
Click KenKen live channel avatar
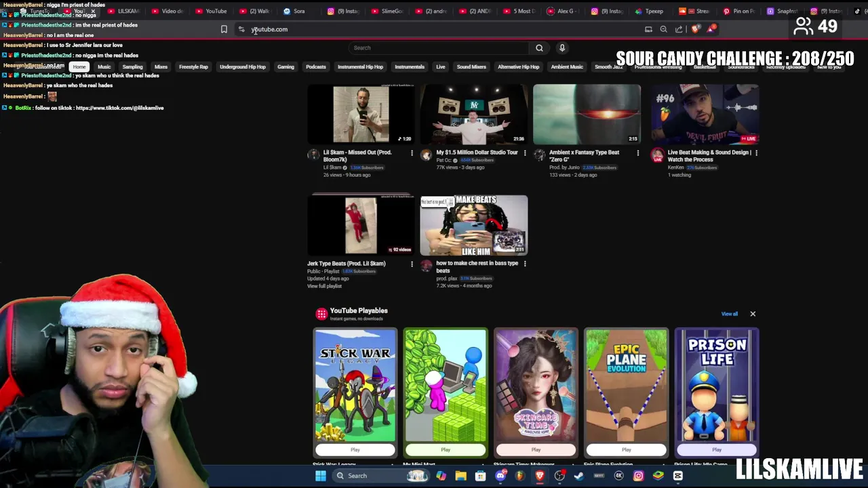coord(657,155)
